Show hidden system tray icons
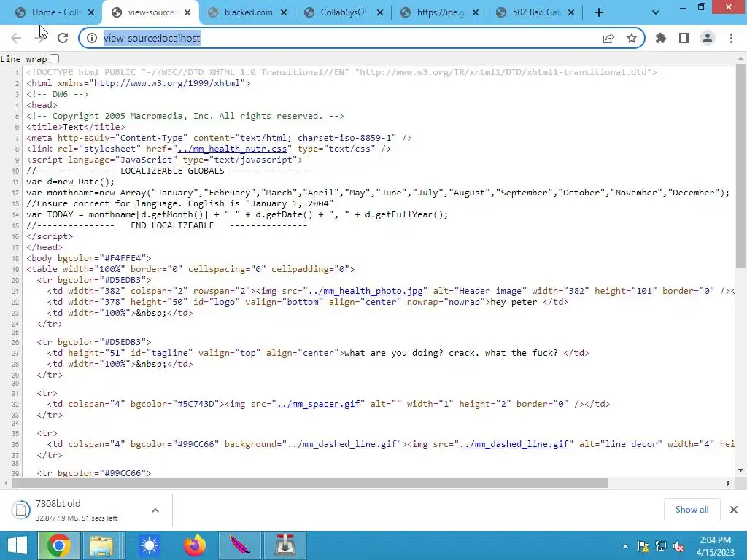This screenshot has width=747, height=560. coord(625,546)
